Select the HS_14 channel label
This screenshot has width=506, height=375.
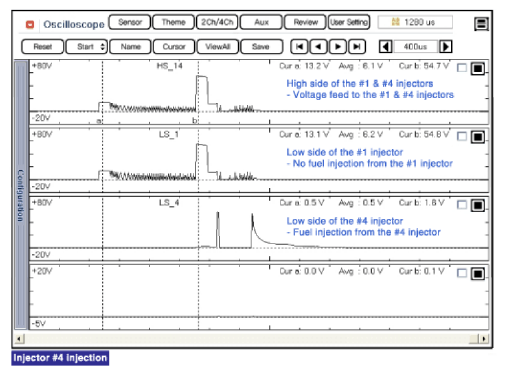pos(169,66)
